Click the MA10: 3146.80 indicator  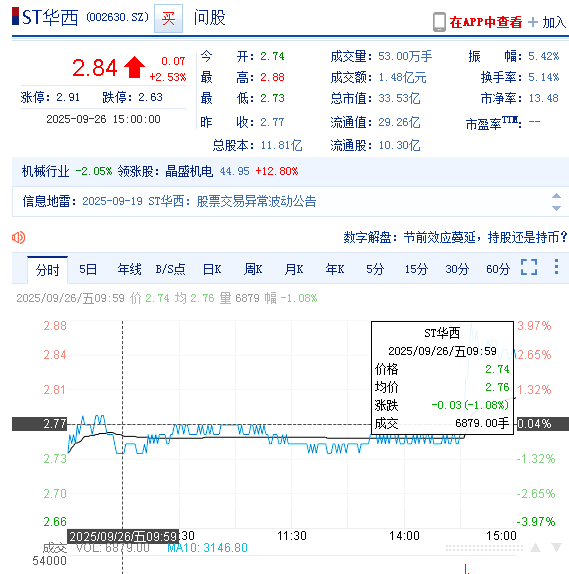pos(207,548)
